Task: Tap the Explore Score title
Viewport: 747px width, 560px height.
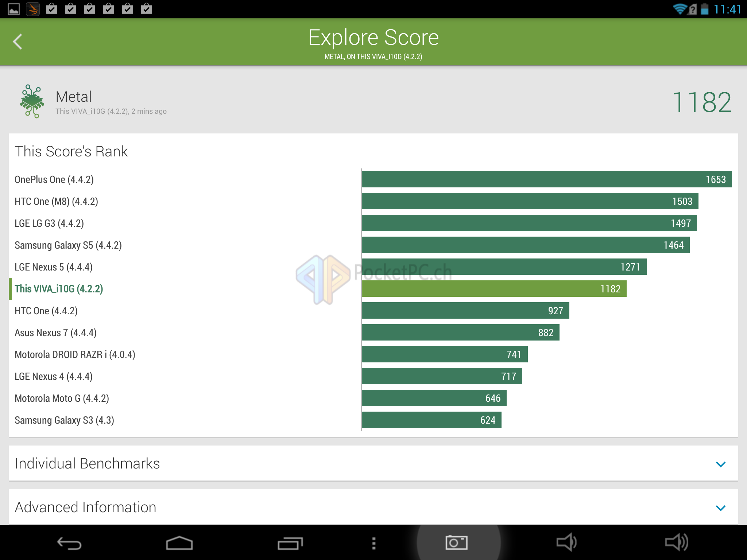Action: (373, 37)
